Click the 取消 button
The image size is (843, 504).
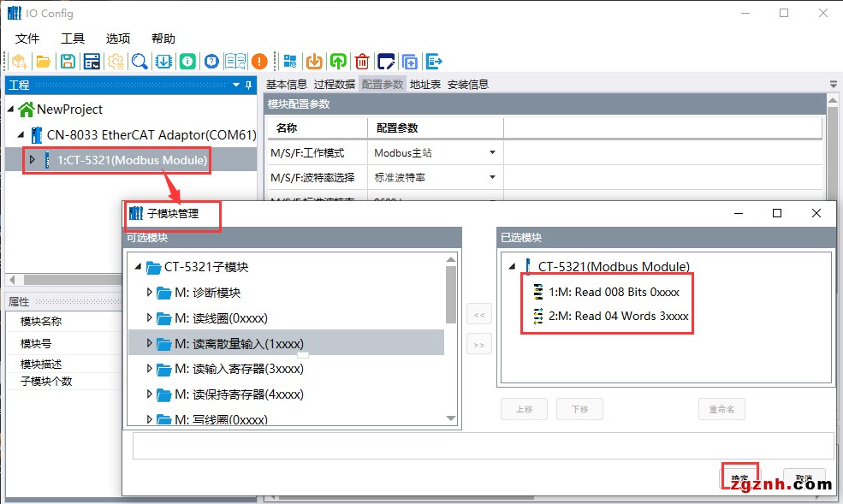click(804, 478)
